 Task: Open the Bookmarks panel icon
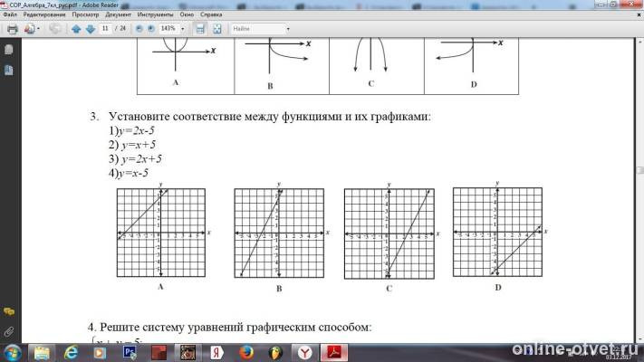coord(9,71)
